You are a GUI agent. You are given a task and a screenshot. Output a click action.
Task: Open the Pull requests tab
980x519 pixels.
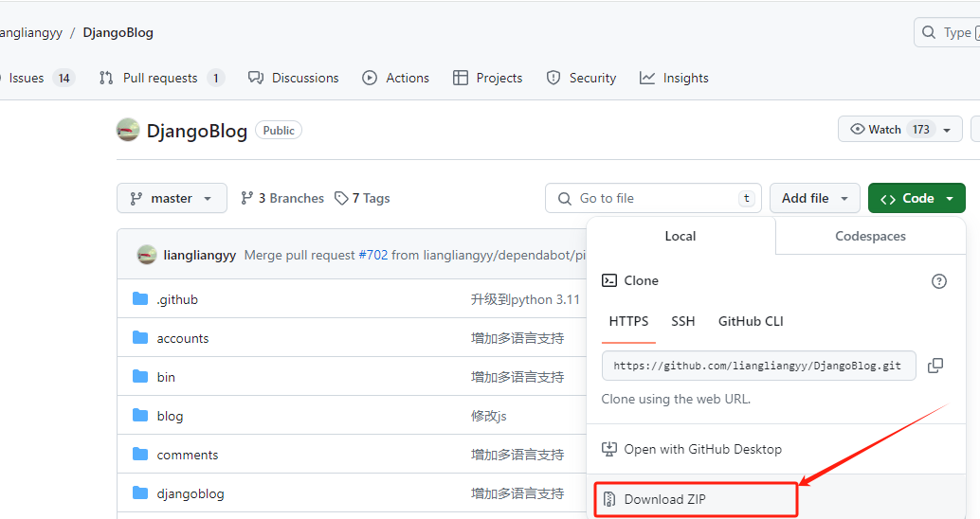[160, 78]
